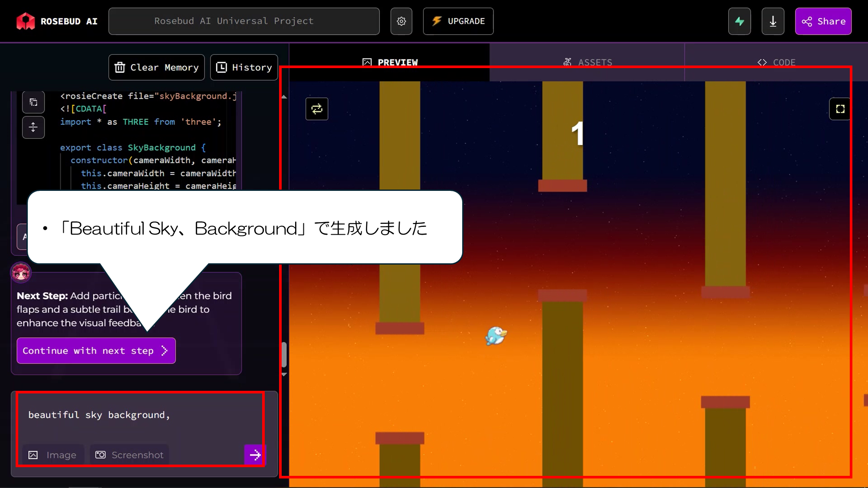Click the Rosie assistant avatar
The image size is (868, 488).
tap(21, 272)
